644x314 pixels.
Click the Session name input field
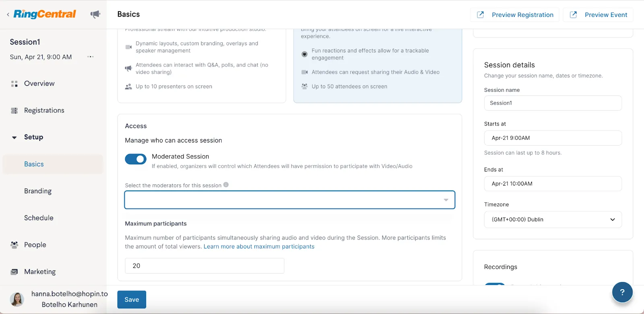coord(553,103)
